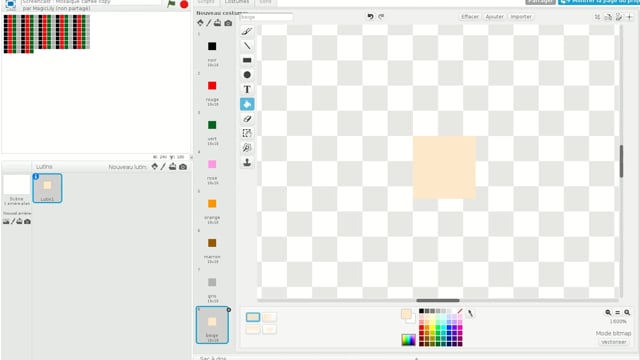Select the Brush tool in paint editor

[x=247, y=31]
